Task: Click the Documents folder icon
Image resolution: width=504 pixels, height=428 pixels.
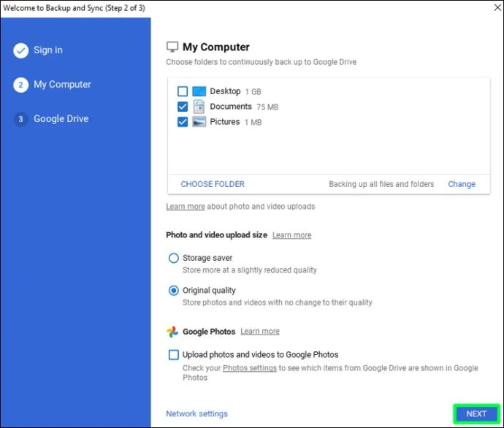Action: point(199,107)
